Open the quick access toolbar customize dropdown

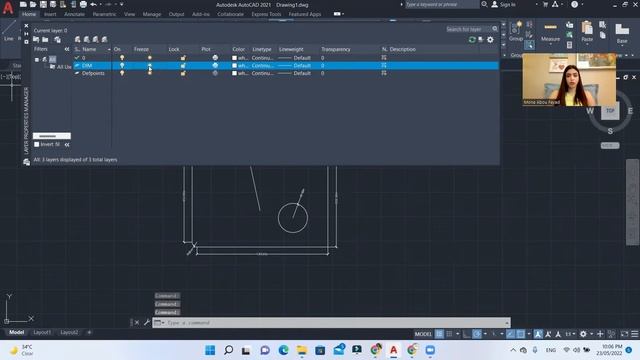tap(122, 4)
